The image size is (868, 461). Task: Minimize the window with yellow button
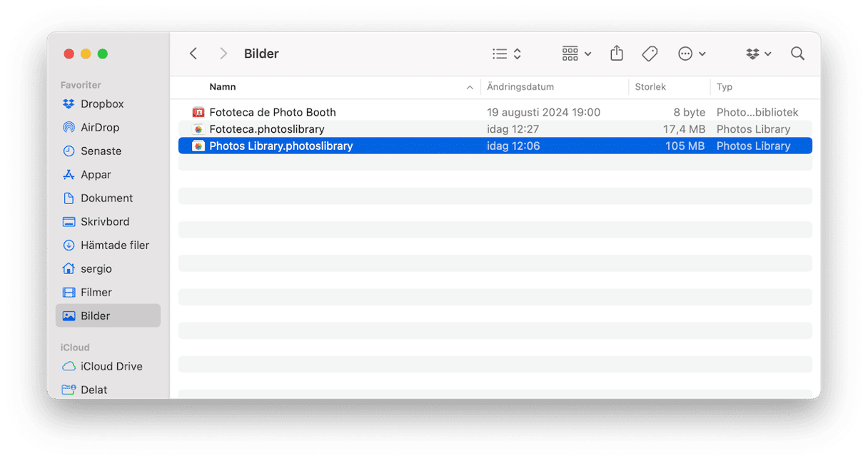coord(86,54)
